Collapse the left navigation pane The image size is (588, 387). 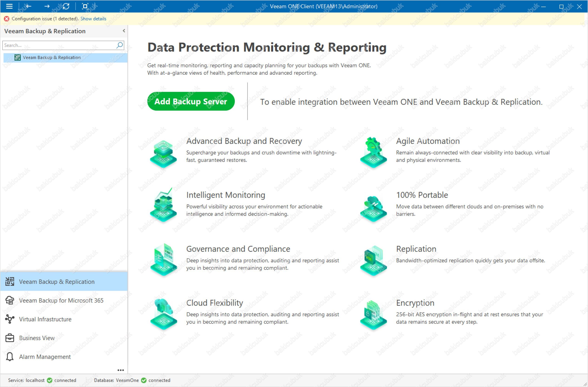click(124, 31)
